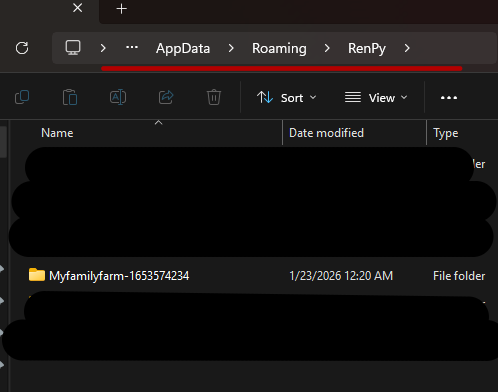Expand chevron between AppData and Roaming
Viewport: 498px width, 392px height.
(x=231, y=49)
